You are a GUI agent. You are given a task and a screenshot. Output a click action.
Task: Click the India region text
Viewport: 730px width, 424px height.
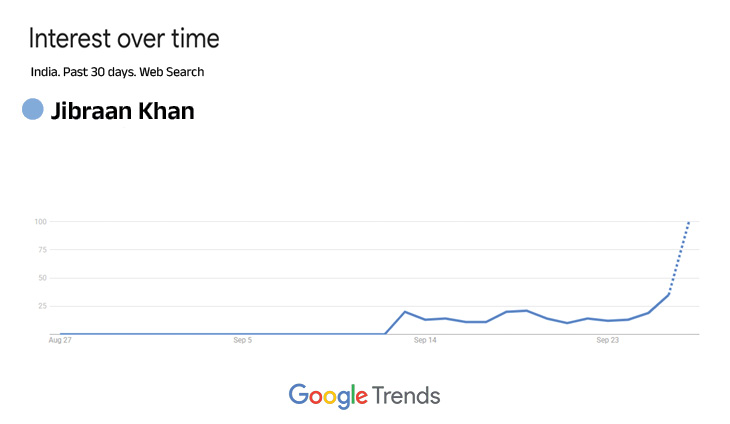click(x=44, y=72)
